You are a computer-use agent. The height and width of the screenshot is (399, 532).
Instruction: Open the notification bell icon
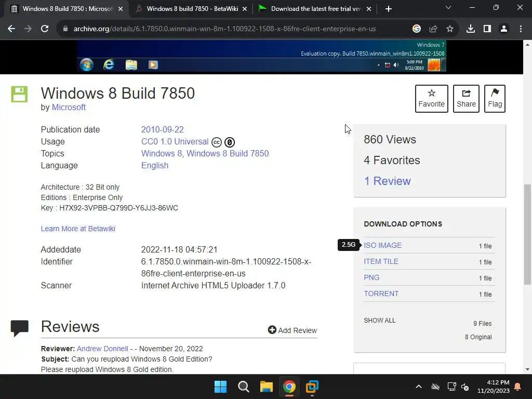(x=518, y=387)
